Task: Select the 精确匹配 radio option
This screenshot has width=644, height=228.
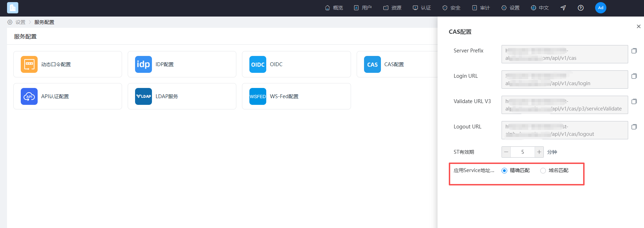Action: [x=504, y=171]
